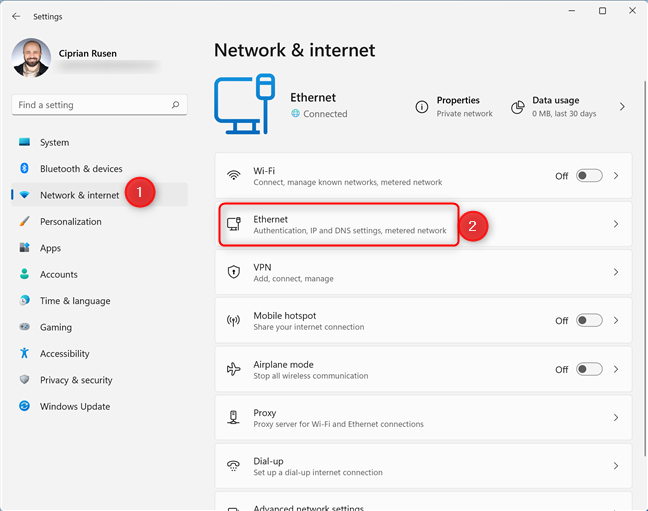Click the Dial-up phone icon

233,466
